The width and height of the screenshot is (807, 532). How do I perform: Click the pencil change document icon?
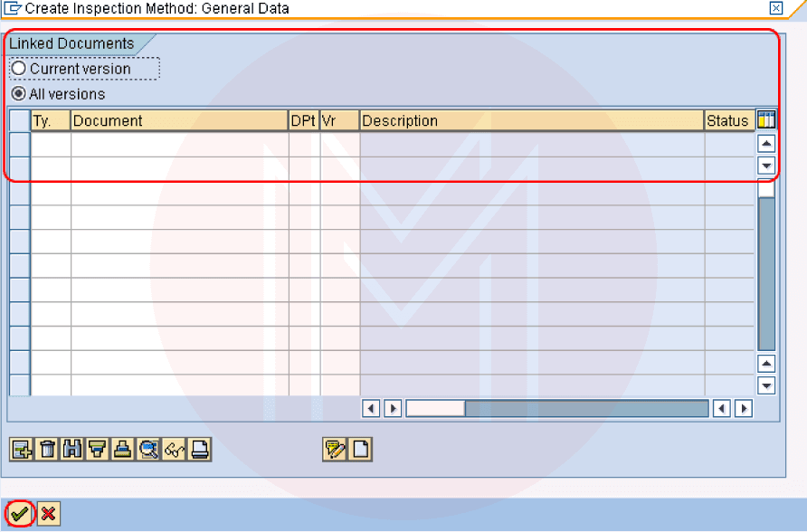click(x=335, y=450)
